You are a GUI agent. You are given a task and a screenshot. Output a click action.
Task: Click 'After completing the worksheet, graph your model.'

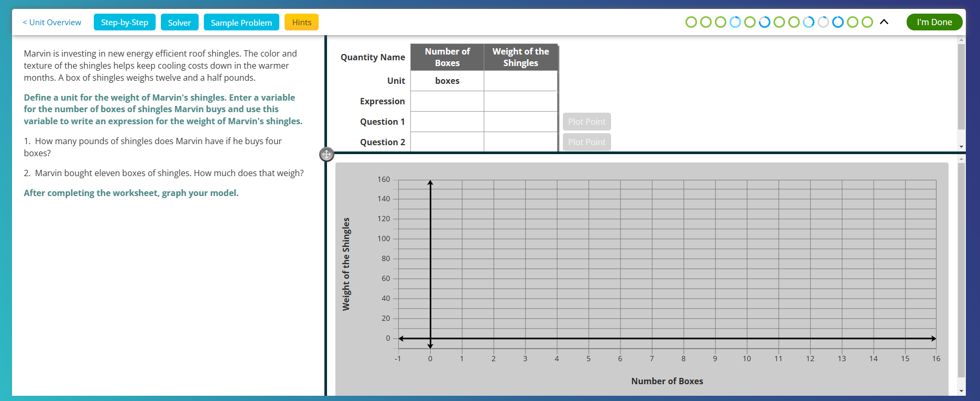(131, 193)
